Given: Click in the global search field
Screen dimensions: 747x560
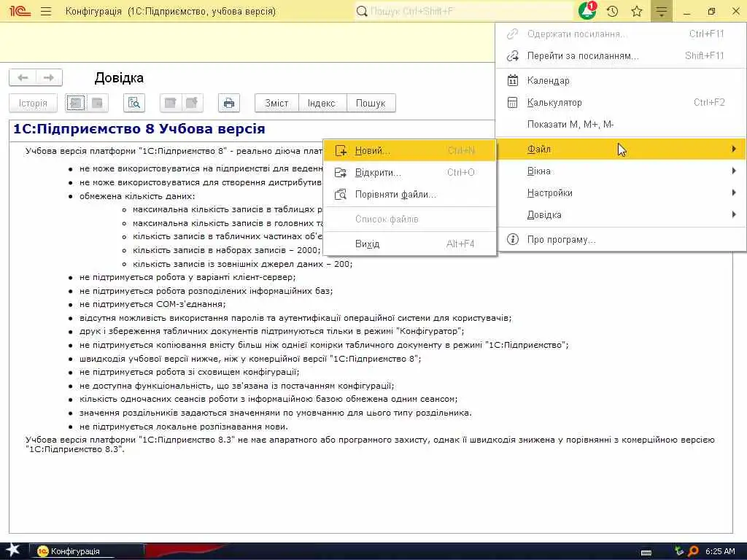Looking at the screenshot, I should 464,11.
